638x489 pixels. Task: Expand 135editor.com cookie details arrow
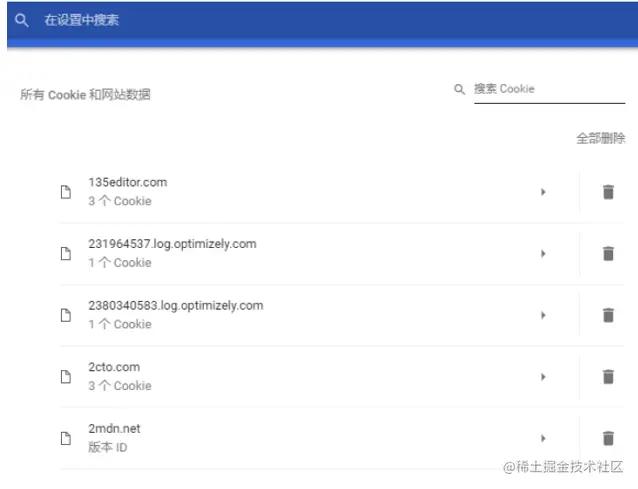point(543,192)
